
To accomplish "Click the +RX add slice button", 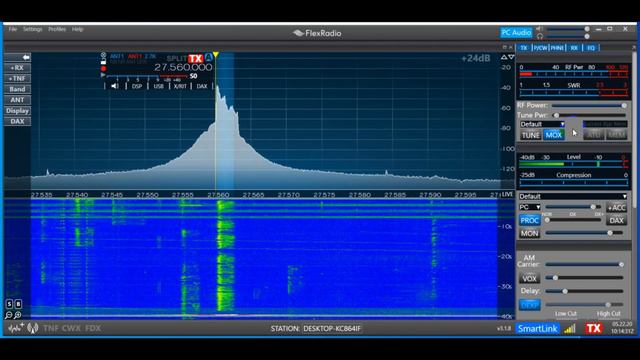I will tap(18, 68).
